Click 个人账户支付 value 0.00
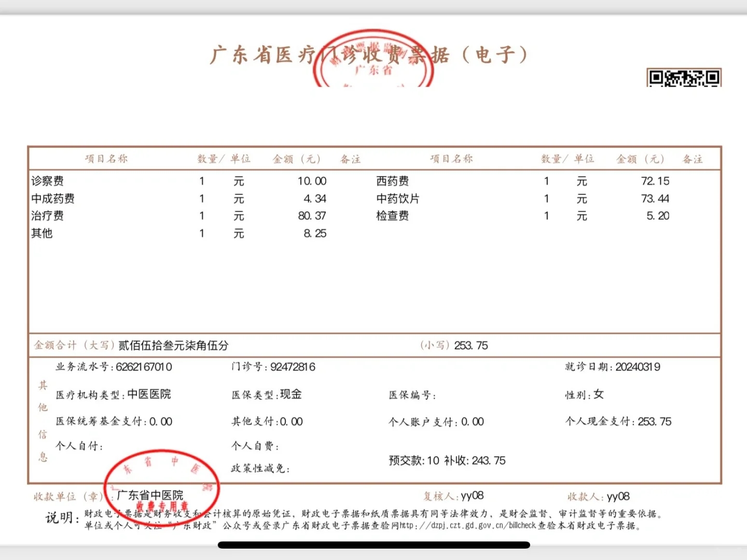Image resolution: width=747 pixels, height=560 pixels. tap(472, 422)
